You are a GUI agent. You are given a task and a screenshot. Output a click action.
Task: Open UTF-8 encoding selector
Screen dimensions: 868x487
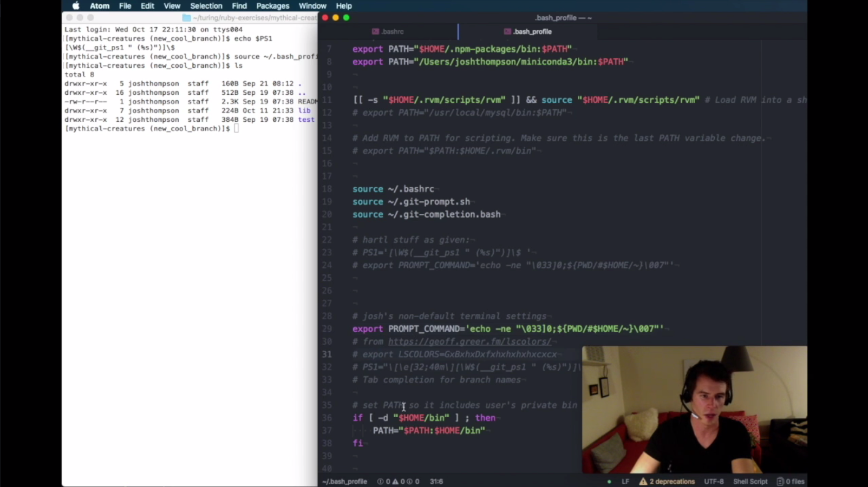[x=713, y=482]
